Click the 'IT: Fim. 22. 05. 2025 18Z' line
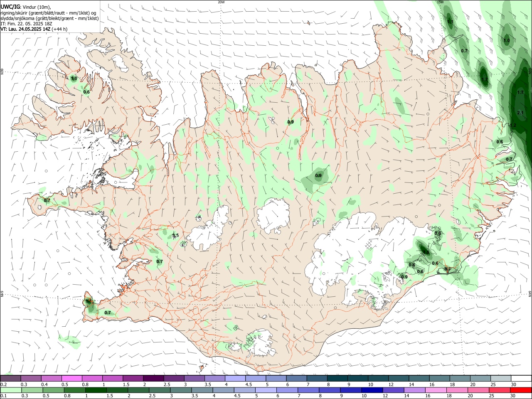Screen dimensions: 532x399 [26, 24]
